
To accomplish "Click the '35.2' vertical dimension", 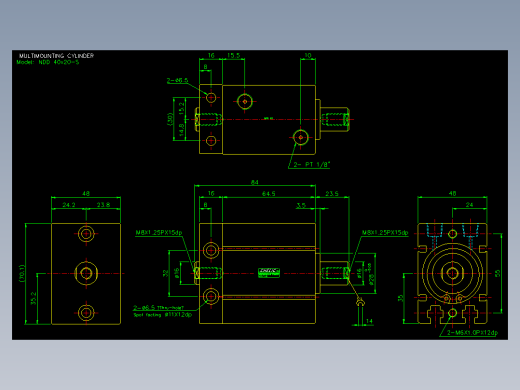I will point(33,298).
